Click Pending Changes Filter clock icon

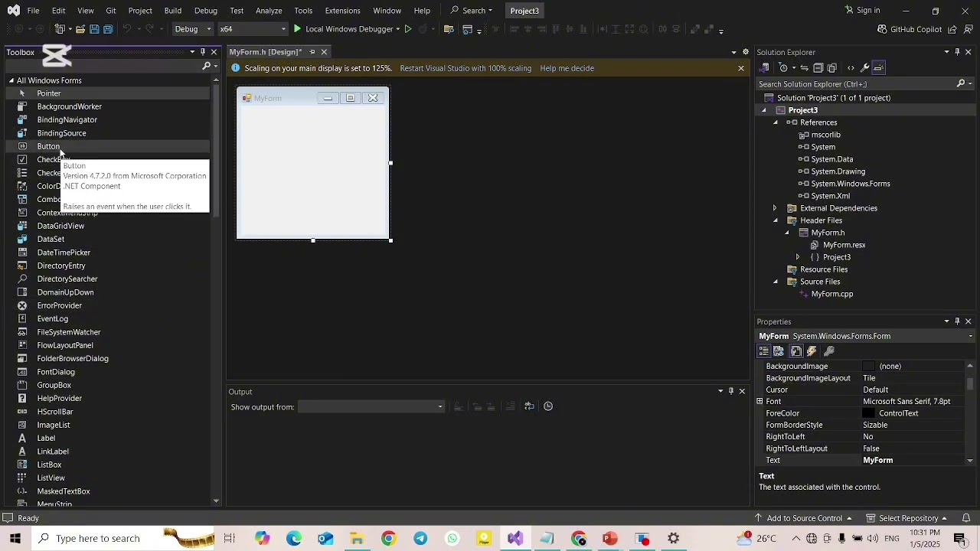coord(783,68)
